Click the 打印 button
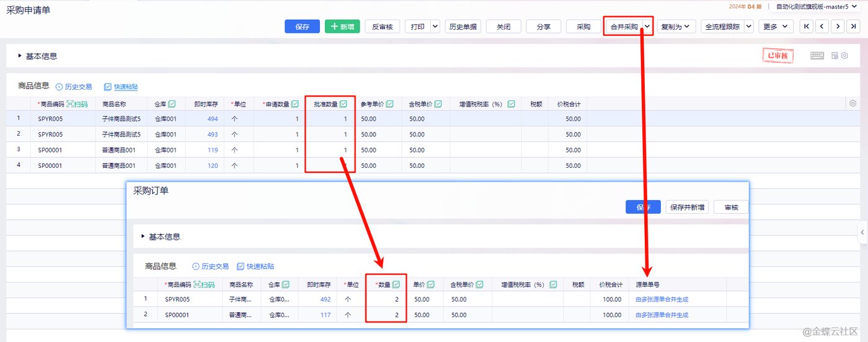The width and height of the screenshot is (868, 342). [417, 27]
